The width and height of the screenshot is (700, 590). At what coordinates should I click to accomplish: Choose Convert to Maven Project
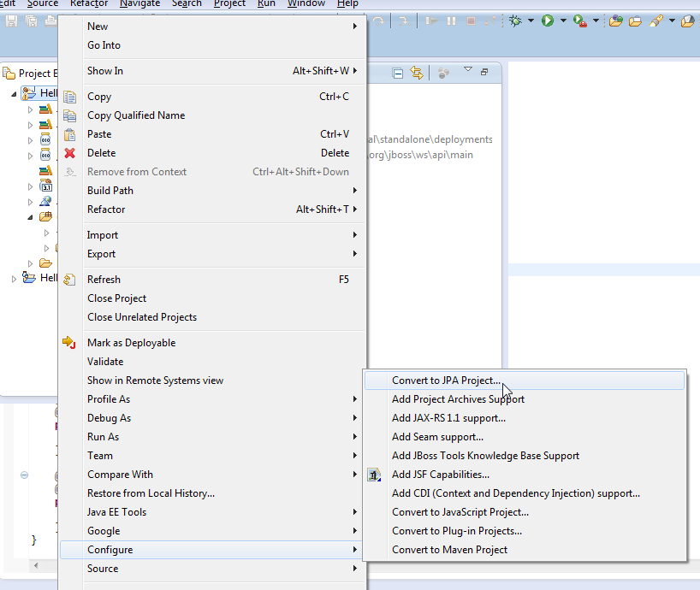click(449, 550)
